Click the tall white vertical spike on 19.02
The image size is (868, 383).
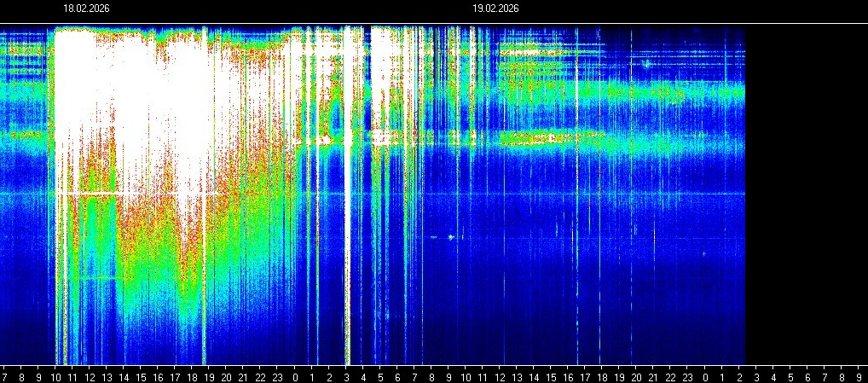pos(347,213)
